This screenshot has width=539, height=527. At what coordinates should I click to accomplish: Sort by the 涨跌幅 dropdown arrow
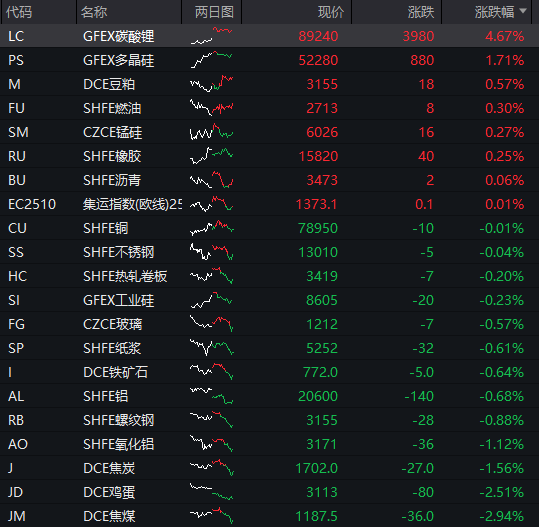[523, 11]
